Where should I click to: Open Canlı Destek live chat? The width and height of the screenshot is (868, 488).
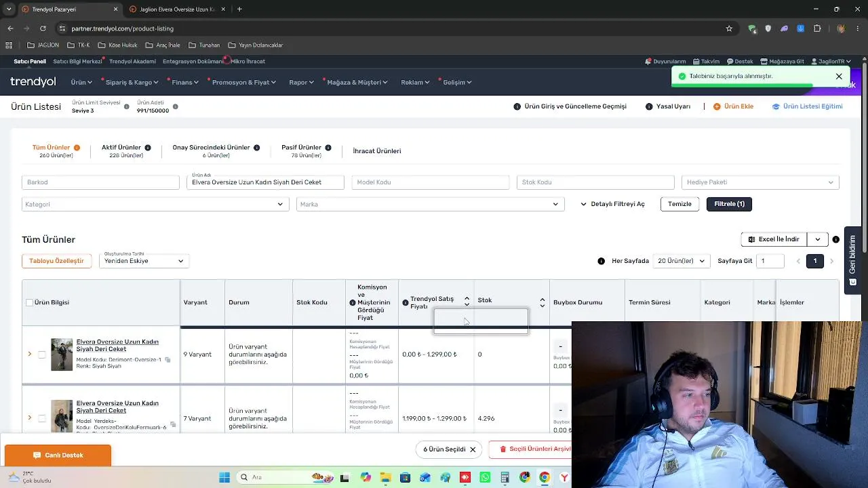click(x=58, y=455)
